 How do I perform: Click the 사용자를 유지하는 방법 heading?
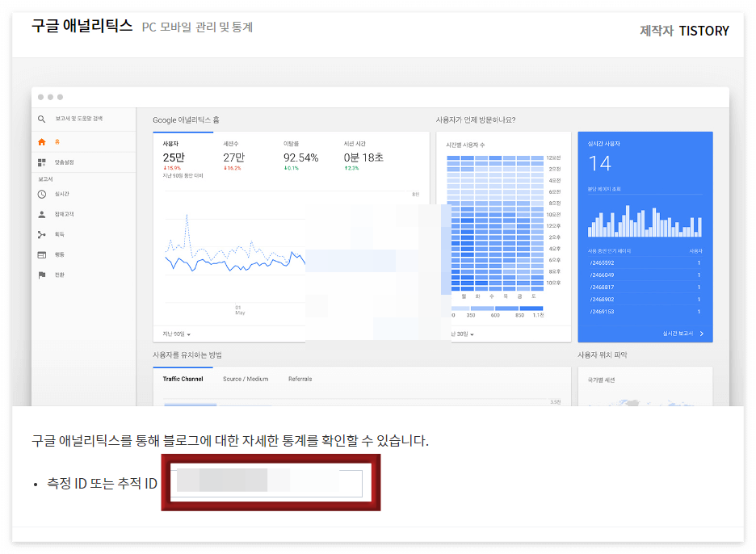187,355
